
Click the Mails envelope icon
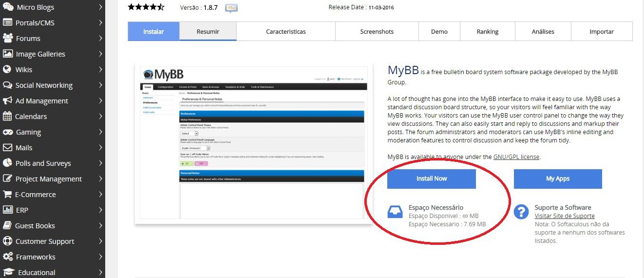point(7,147)
